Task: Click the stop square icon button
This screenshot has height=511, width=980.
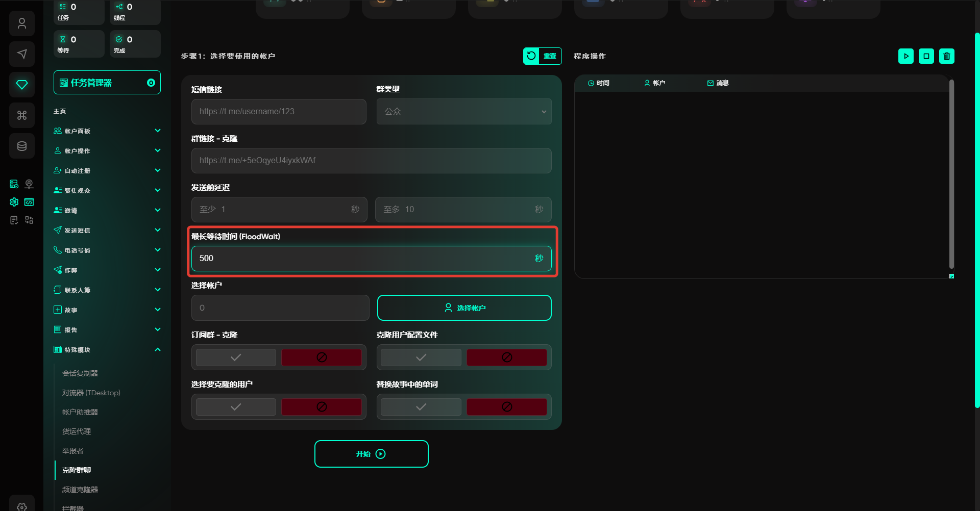Action: pos(926,56)
